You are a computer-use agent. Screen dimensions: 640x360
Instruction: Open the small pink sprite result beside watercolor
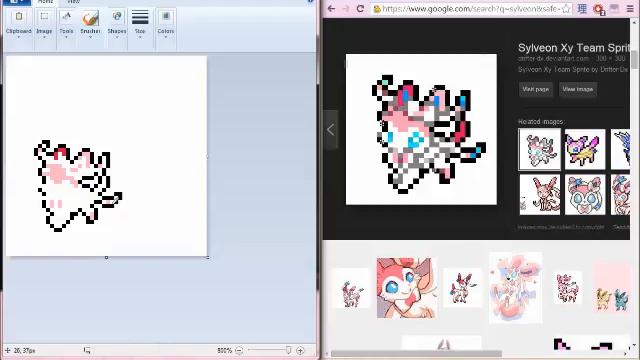pos(567,287)
